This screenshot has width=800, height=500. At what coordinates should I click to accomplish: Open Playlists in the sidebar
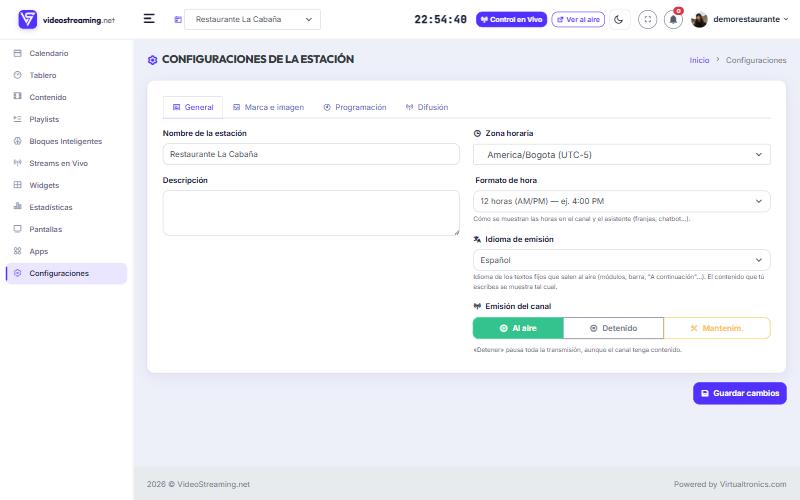(66, 119)
